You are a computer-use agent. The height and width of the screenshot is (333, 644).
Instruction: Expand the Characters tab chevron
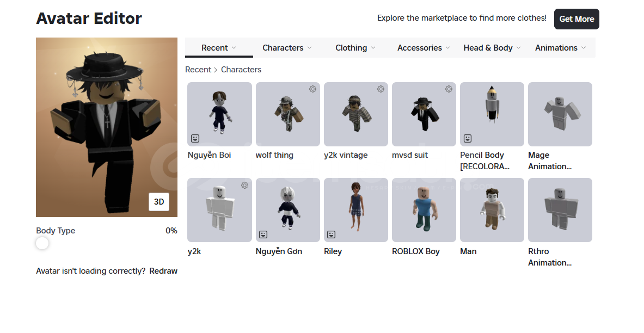click(310, 48)
